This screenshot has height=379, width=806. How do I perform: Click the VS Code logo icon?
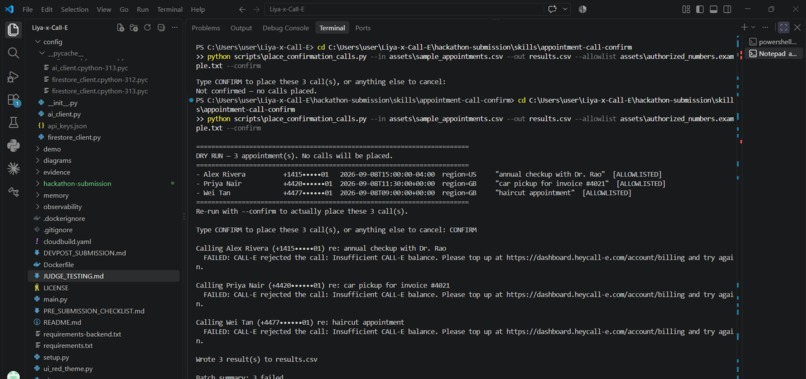pos(9,9)
